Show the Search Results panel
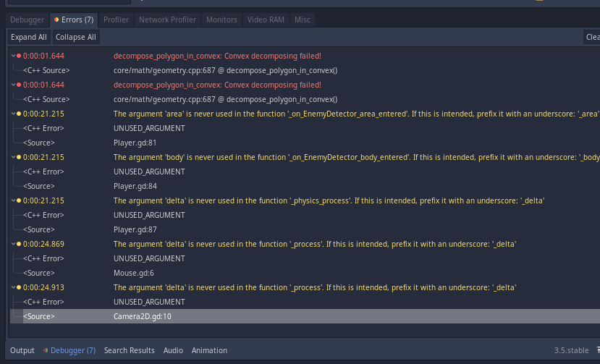Screen dimensions: 600x364 pyautogui.click(x=130, y=350)
